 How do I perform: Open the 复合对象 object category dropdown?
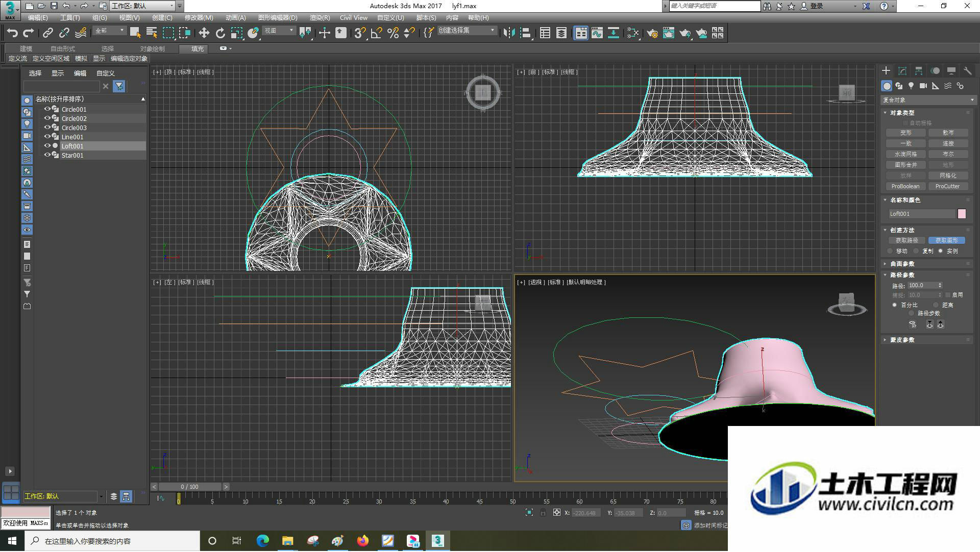[x=928, y=100]
